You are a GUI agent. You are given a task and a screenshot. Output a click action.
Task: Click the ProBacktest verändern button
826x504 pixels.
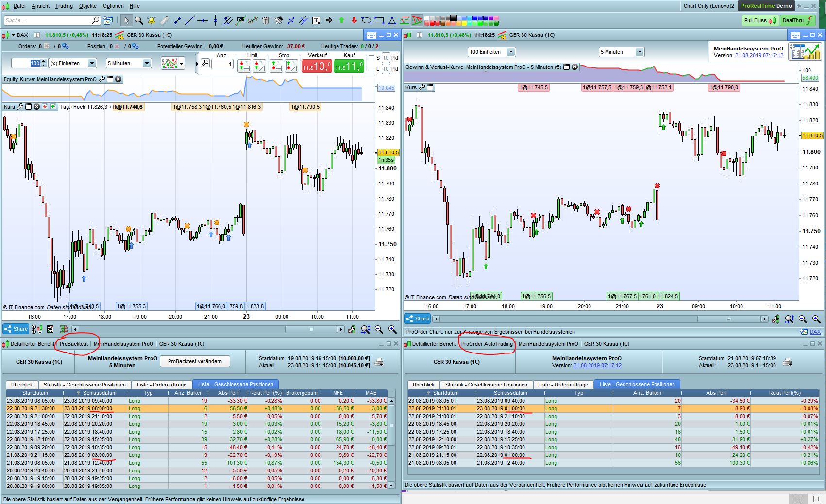pos(195,361)
